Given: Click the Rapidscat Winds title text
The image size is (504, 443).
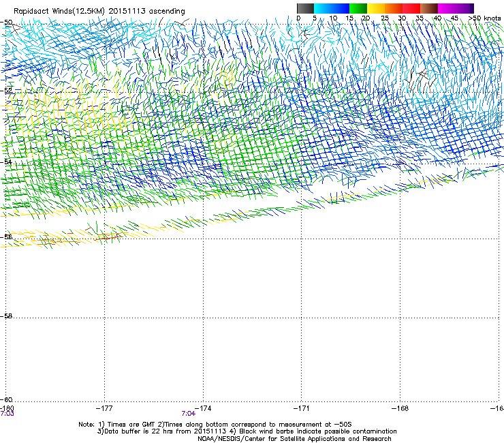Looking at the screenshot, I should pos(99,12).
